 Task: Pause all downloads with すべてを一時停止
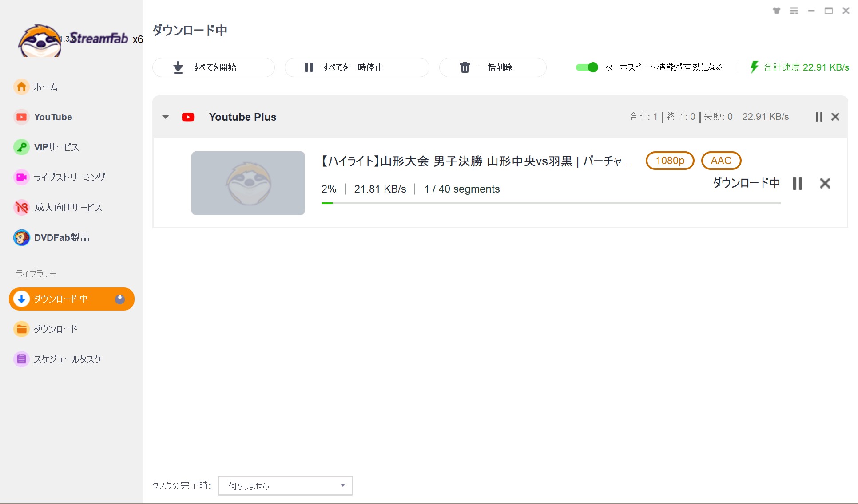(x=357, y=67)
